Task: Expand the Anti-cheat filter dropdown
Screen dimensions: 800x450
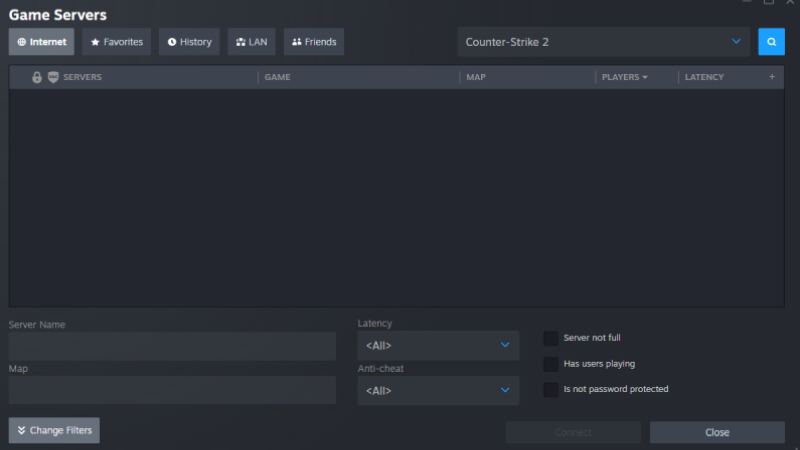Action: coord(438,390)
